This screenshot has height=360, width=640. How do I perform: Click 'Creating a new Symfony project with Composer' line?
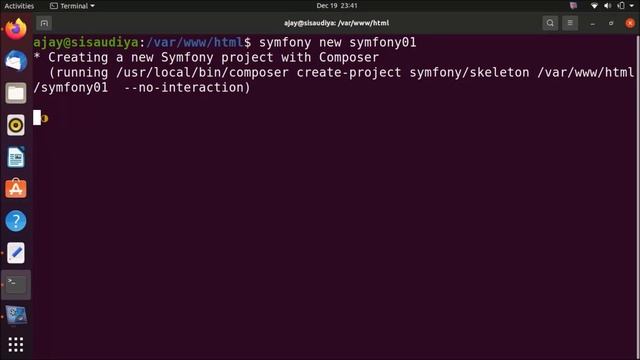pyautogui.click(x=213, y=58)
